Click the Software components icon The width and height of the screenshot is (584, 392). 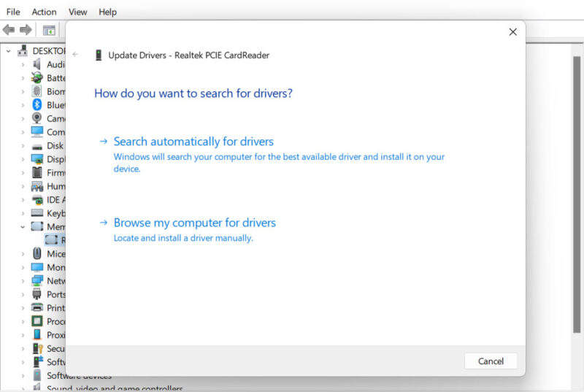click(x=38, y=361)
